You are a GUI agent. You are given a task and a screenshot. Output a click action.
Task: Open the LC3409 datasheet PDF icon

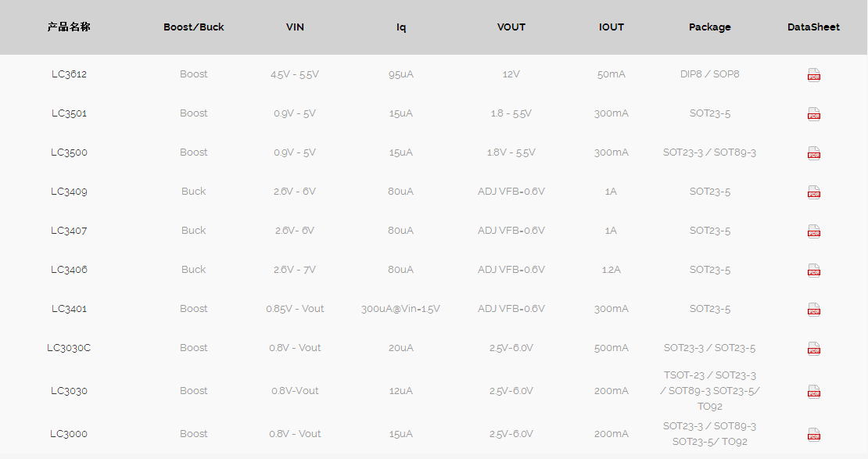[x=814, y=192]
